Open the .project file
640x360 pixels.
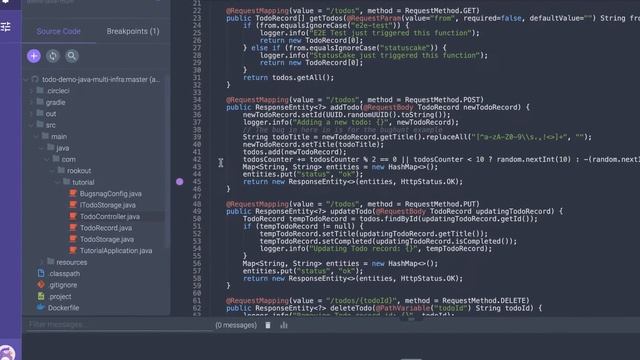click(x=60, y=296)
